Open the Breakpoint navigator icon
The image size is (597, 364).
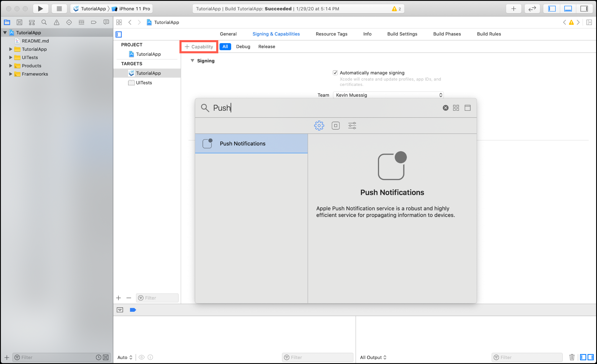(94, 22)
